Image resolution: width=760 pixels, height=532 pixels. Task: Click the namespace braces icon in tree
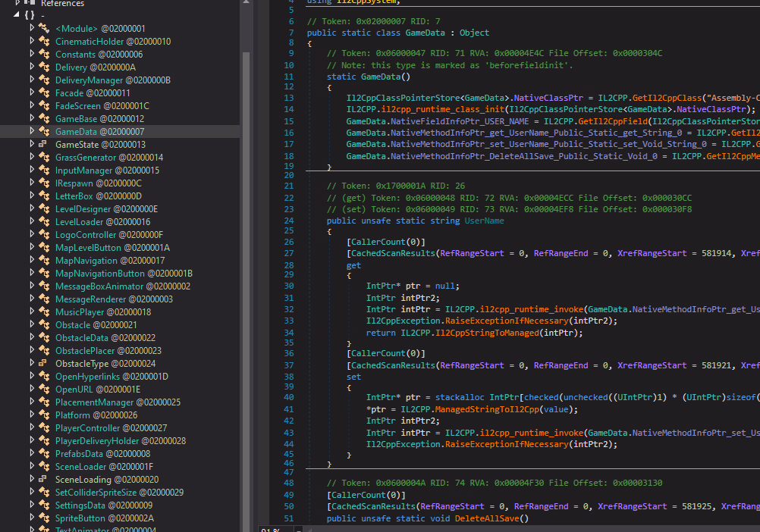pyautogui.click(x=28, y=15)
